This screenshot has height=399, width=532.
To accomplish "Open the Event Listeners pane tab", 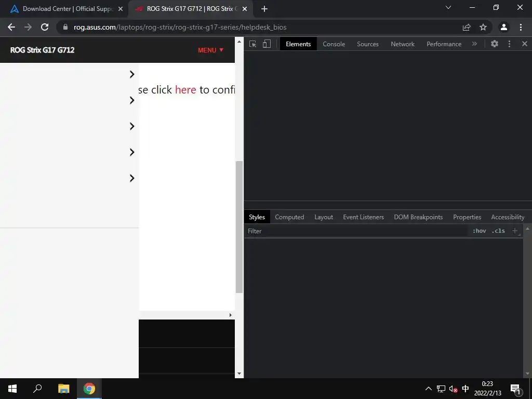I will click(363, 217).
